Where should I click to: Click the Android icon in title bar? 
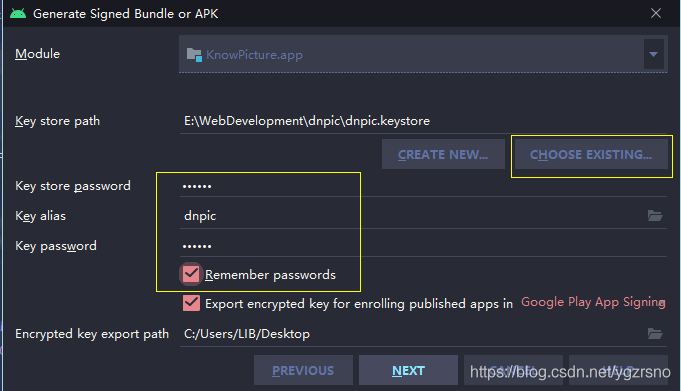point(18,13)
